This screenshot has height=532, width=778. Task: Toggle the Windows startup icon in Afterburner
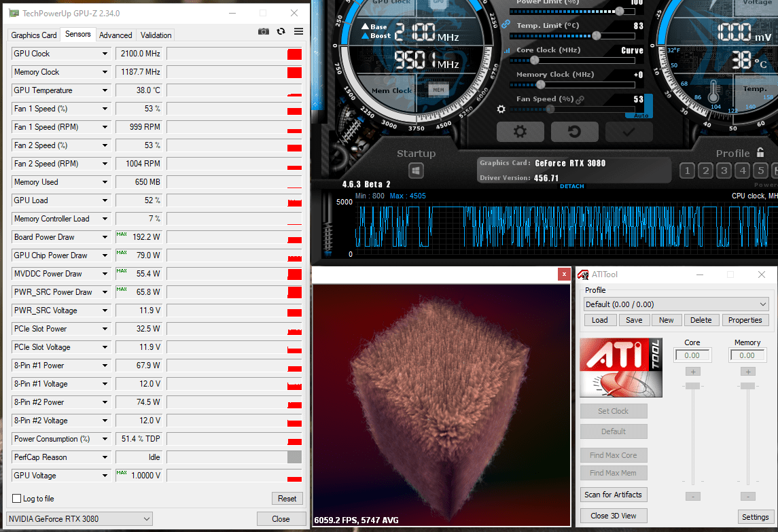(x=416, y=171)
